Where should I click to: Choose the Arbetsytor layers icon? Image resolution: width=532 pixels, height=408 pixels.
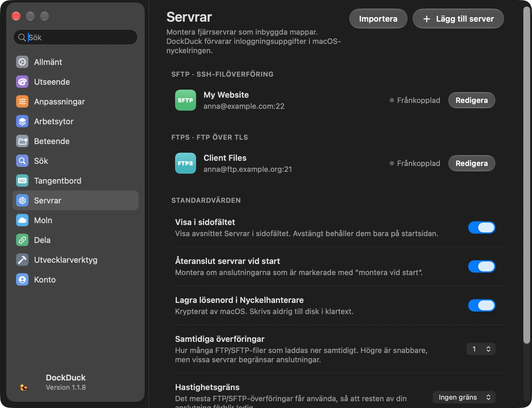pos(22,121)
